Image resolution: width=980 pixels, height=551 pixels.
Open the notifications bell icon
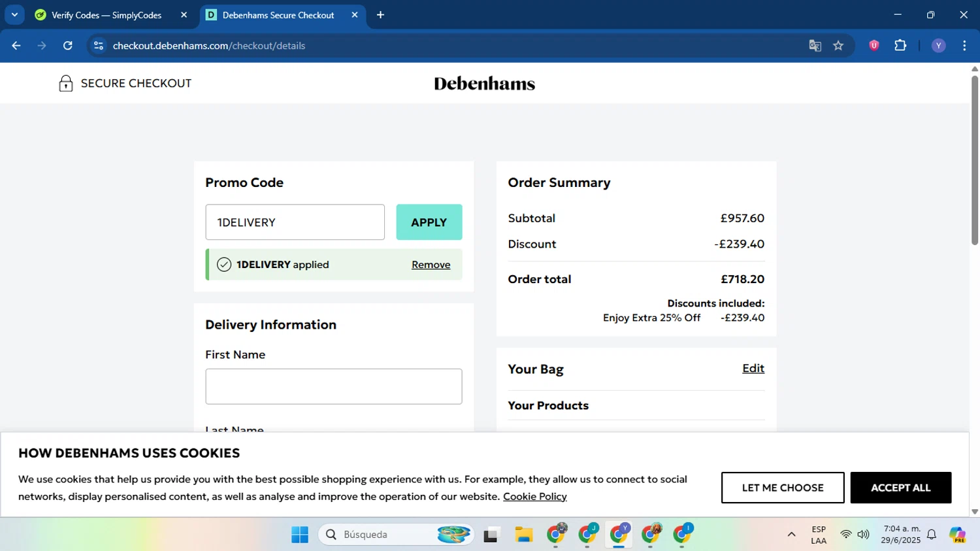coord(932,535)
